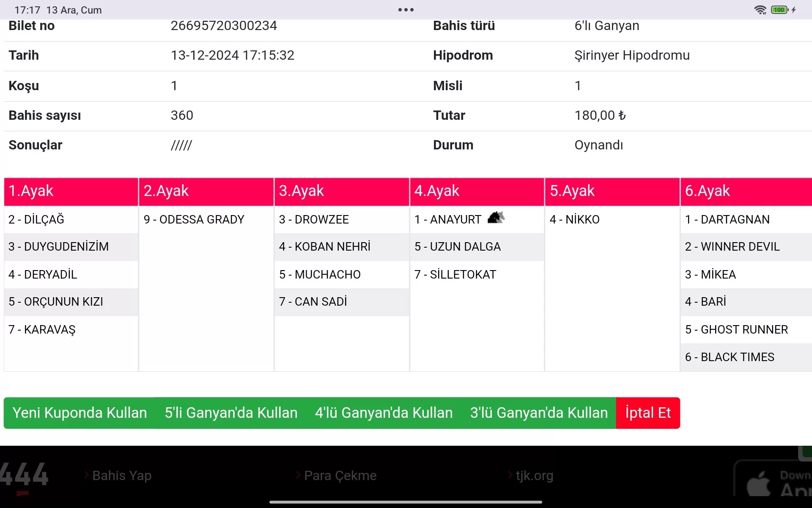Screen dimensions: 812x508
Task: Select the 4.Ayak column header
Action: (x=477, y=191)
